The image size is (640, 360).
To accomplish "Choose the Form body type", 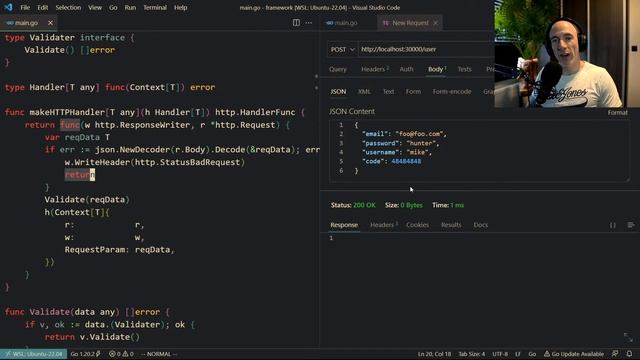I will pyautogui.click(x=413, y=92).
